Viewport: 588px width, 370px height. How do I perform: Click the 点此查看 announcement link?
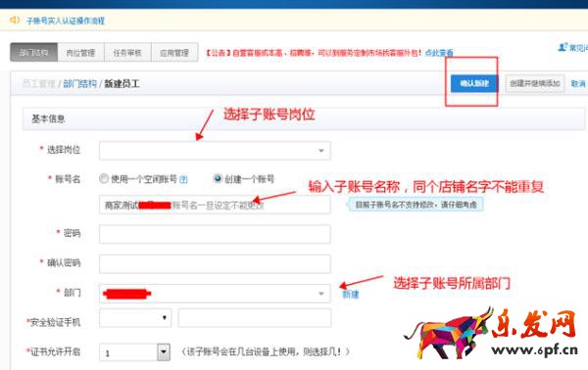[439, 53]
